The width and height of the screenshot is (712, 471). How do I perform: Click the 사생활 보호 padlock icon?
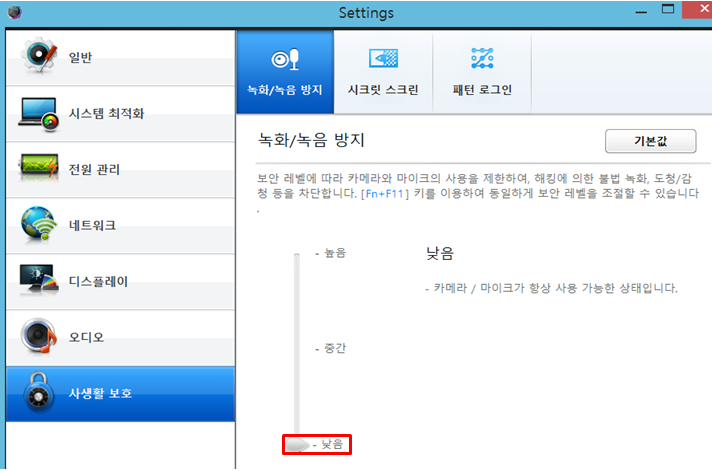(x=39, y=392)
